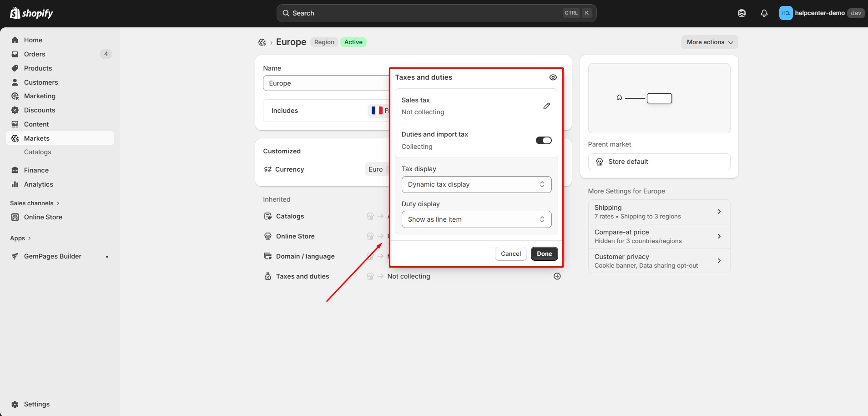868x416 pixels.
Task: Expand the More actions menu
Action: pyautogui.click(x=709, y=42)
